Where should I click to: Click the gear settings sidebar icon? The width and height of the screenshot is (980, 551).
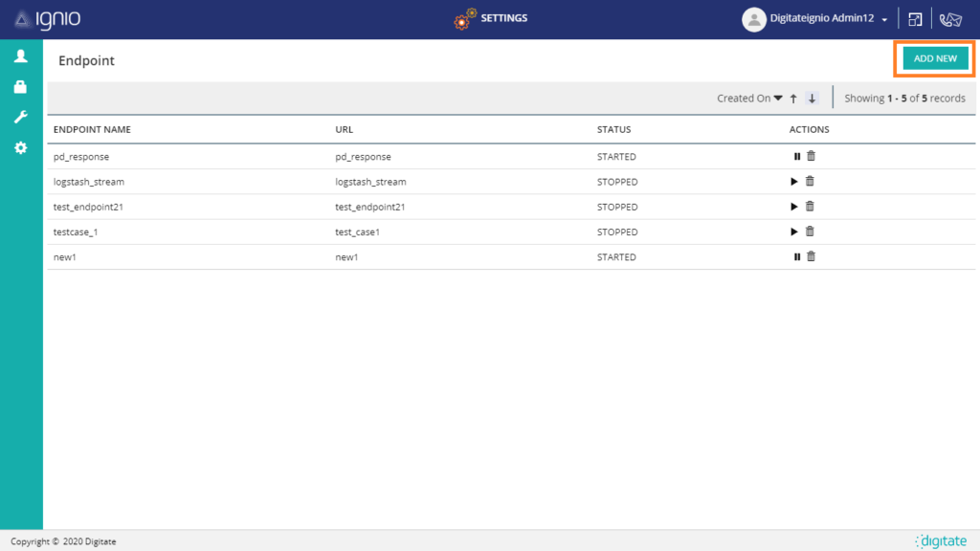coord(20,148)
